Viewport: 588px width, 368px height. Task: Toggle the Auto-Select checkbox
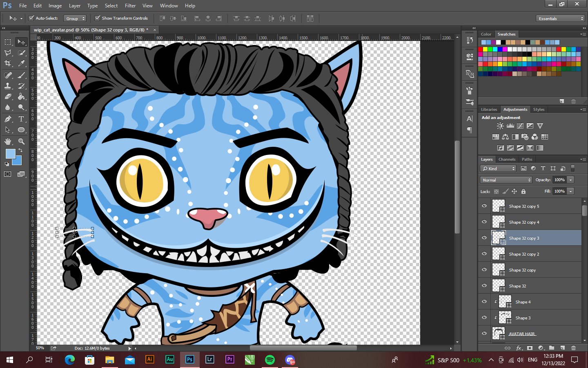tap(31, 18)
